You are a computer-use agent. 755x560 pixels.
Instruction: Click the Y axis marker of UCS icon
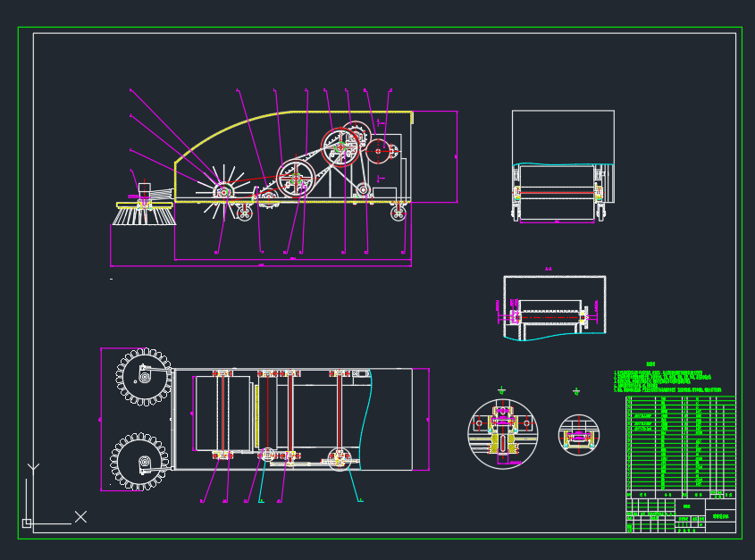point(33,469)
